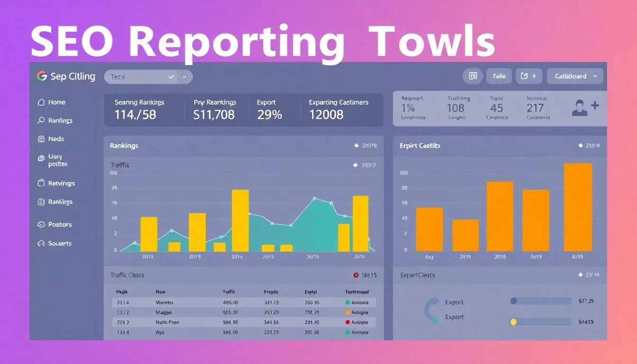Click the Souarts headset icon in sidebar
The image size is (637, 364).
(x=42, y=243)
